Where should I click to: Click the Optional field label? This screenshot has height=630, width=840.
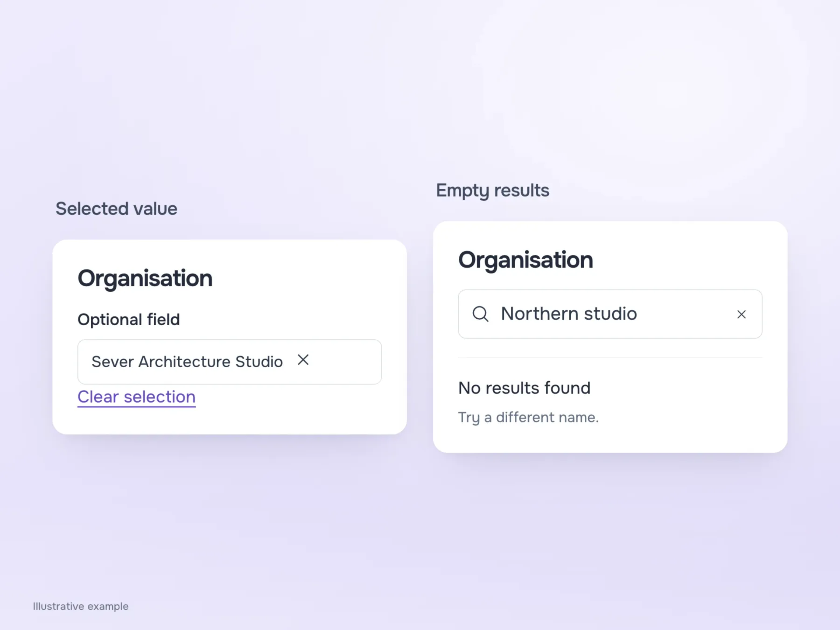[129, 320]
